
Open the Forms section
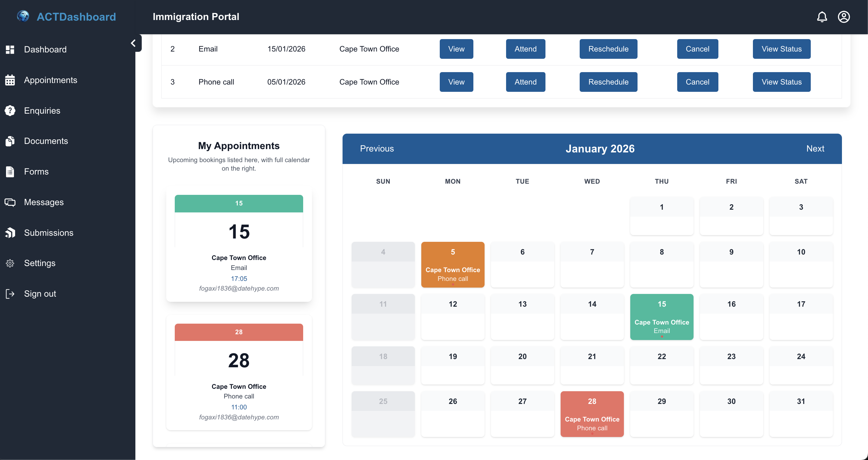point(36,171)
